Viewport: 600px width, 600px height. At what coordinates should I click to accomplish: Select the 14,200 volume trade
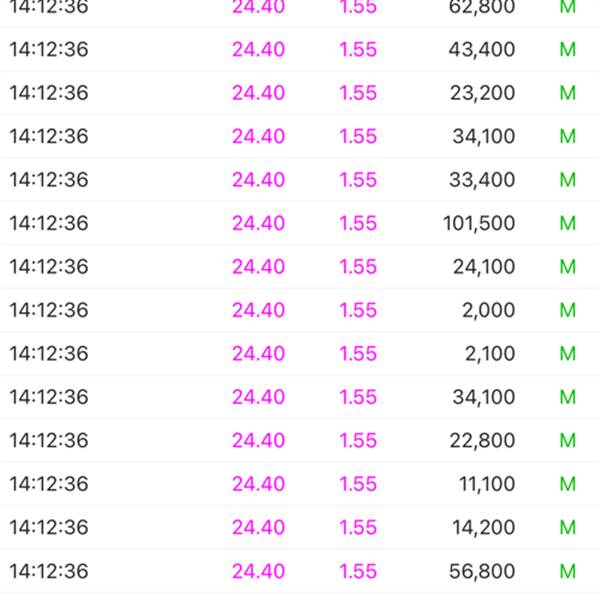(483, 528)
